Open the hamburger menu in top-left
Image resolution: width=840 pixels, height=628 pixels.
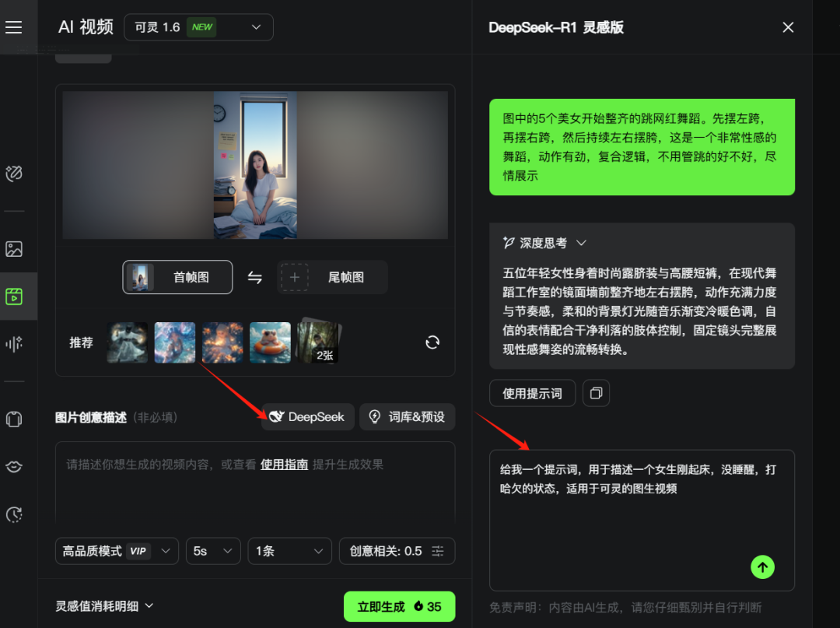pyautogui.click(x=14, y=27)
